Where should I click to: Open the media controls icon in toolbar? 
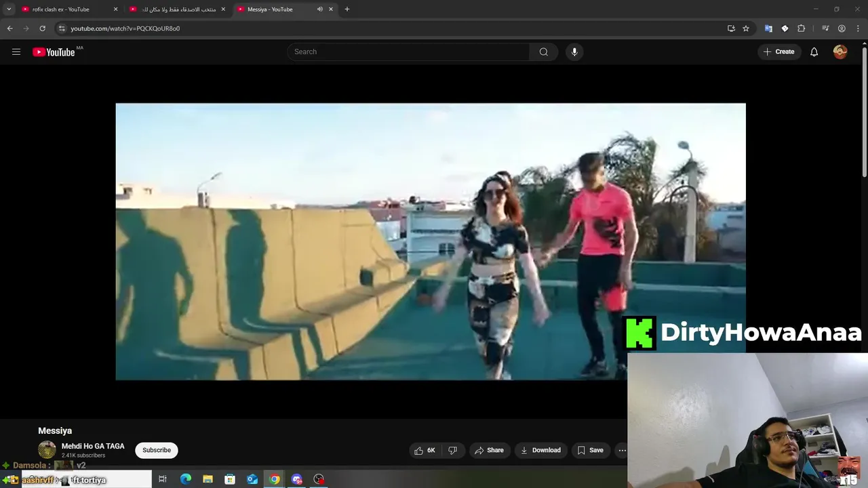coord(825,28)
